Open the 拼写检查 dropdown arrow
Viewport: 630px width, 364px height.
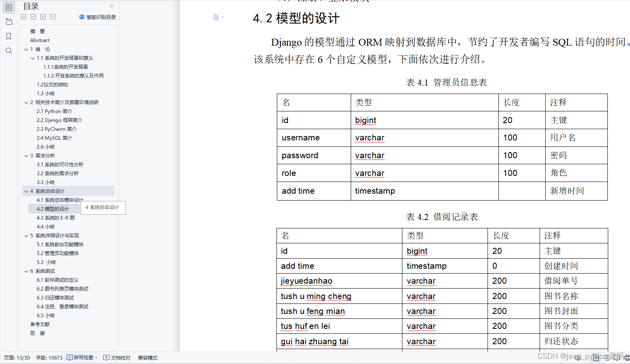tap(96, 358)
